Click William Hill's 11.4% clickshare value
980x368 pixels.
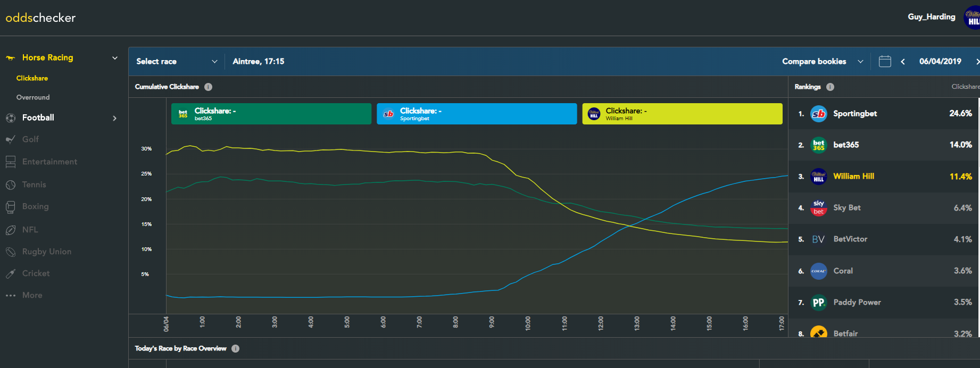[961, 176]
